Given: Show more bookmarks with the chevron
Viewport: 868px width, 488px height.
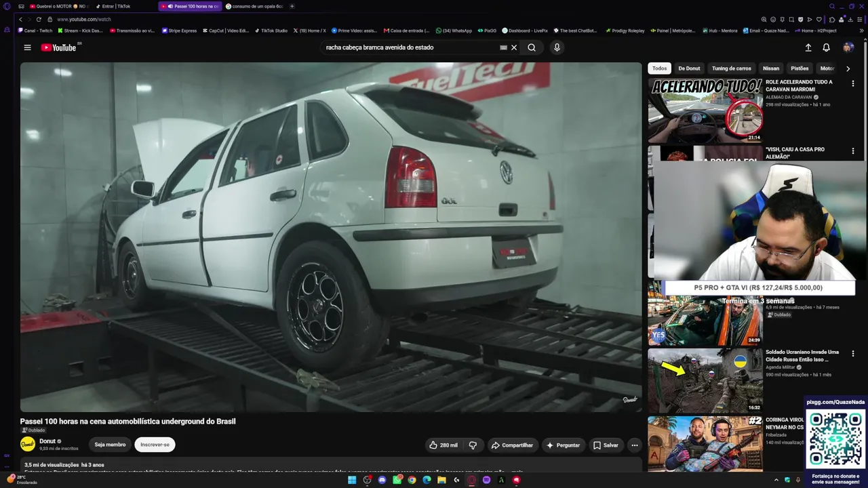Looking at the screenshot, I should coord(862,30).
